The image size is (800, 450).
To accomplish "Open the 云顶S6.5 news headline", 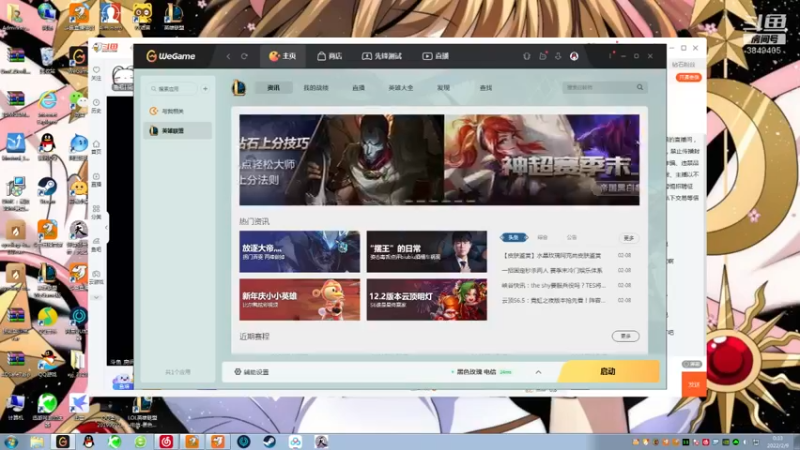I will [x=553, y=300].
